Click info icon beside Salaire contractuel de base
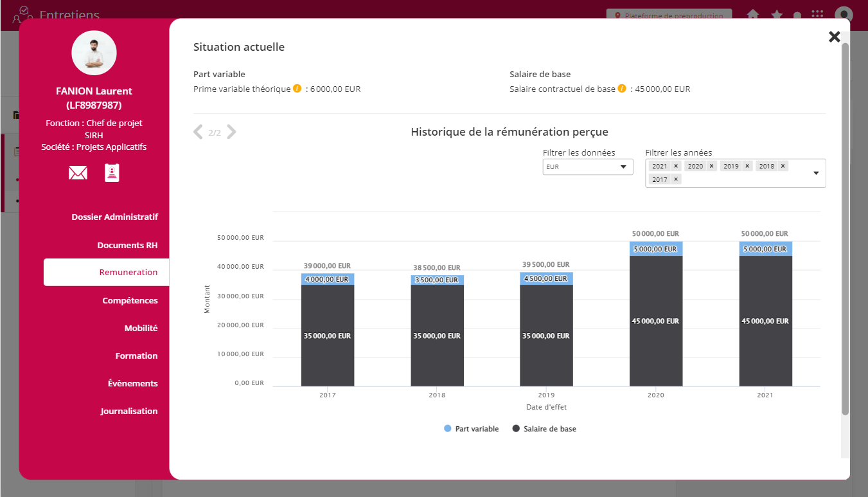This screenshot has width=868, height=497. coord(622,89)
